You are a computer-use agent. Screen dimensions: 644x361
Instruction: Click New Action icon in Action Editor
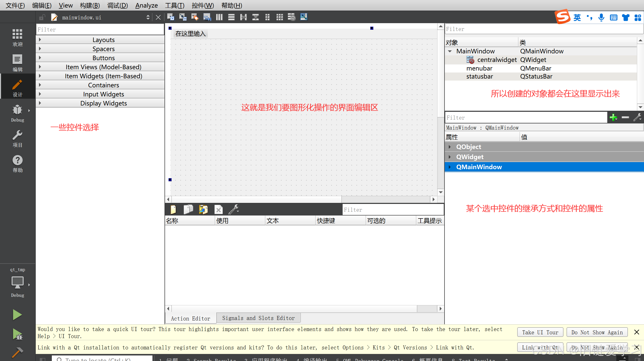point(173,209)
